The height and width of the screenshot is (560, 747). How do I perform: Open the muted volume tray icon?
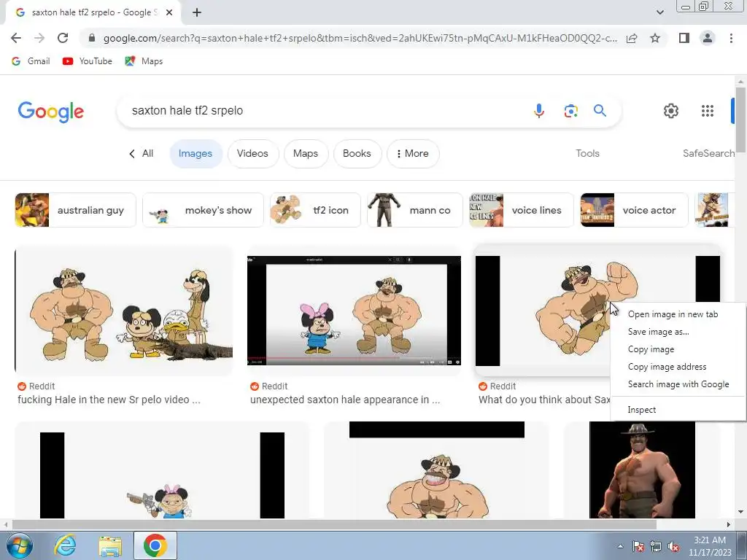674,546
